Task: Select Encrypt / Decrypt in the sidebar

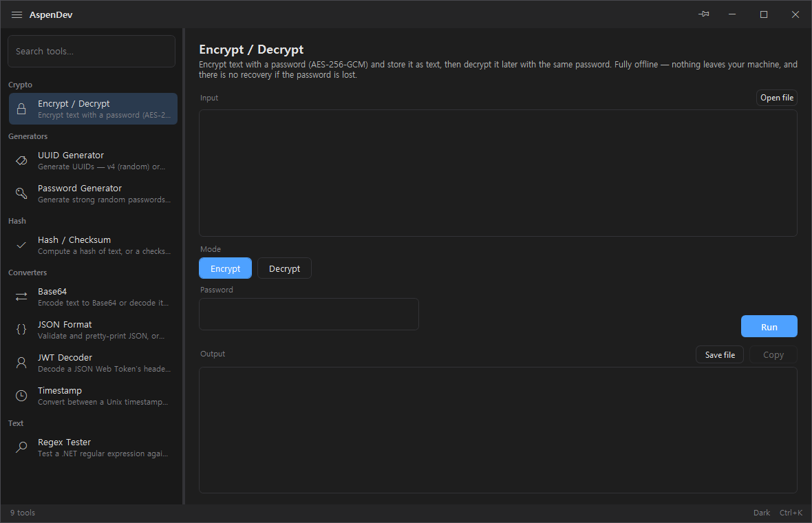Action: [93, 109]
